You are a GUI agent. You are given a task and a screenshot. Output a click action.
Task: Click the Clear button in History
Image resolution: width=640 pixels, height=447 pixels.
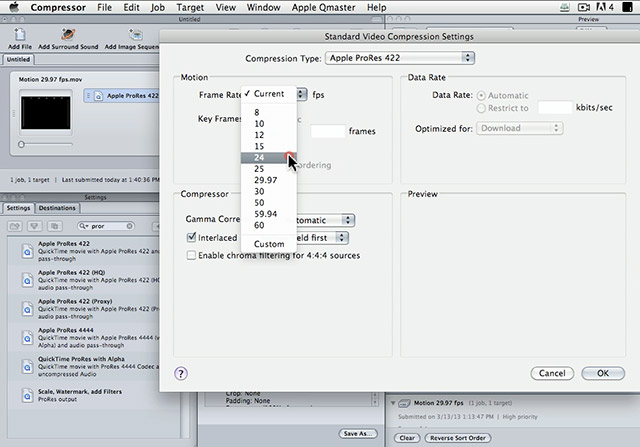point(407,438)
